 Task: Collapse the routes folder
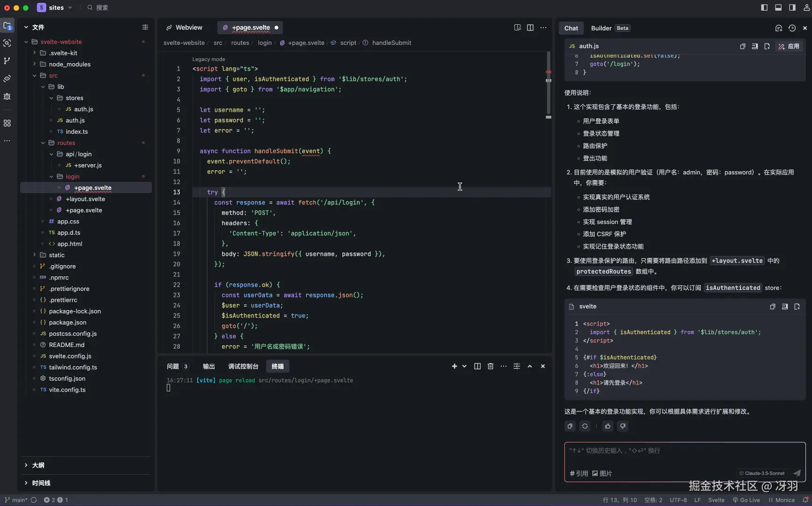43,143
